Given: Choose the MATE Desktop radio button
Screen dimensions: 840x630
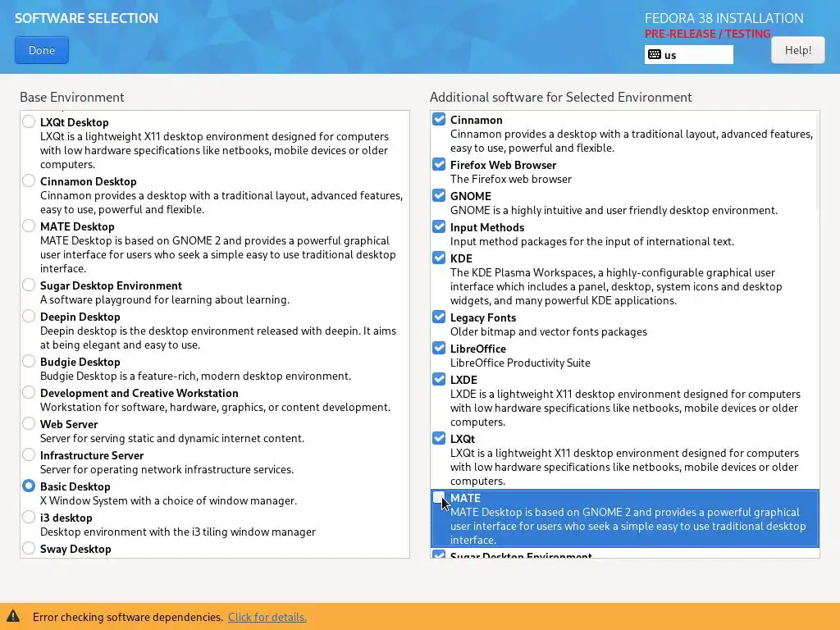Looking at the screenshot, I should pos(29,226).
